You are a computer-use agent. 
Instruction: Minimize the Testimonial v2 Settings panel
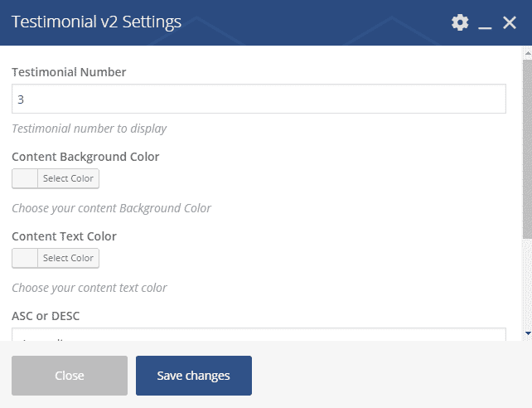486,24
